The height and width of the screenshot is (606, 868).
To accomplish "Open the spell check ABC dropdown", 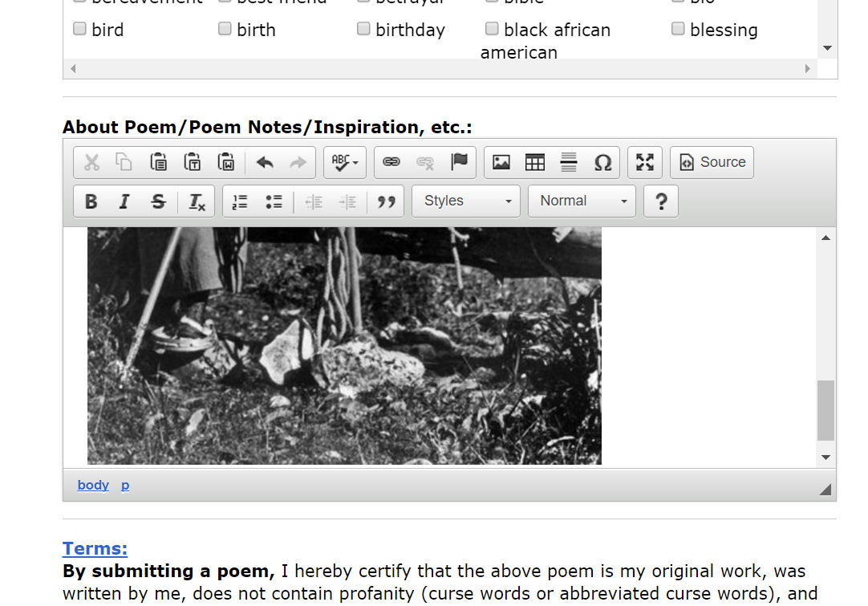I will [x=345, y=162].
